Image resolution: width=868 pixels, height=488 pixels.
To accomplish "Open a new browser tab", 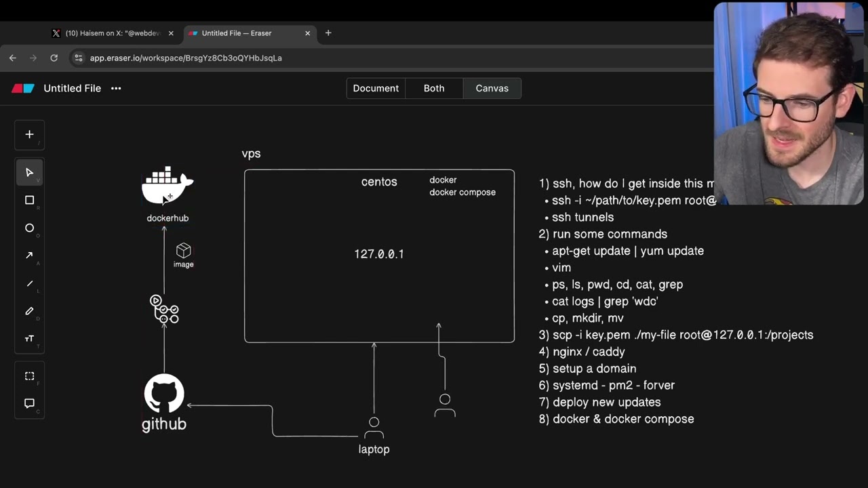I will 328,33.
